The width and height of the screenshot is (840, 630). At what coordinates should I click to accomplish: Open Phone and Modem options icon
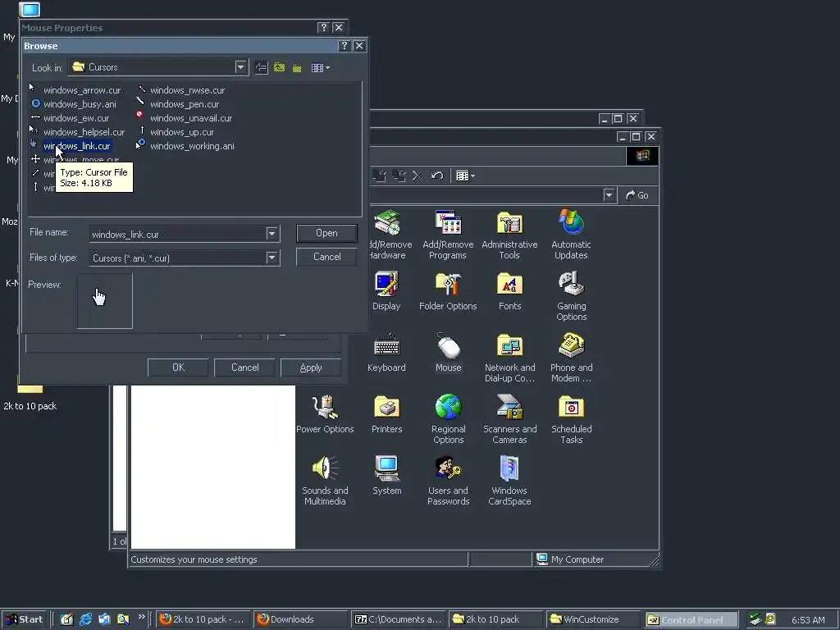571,358
